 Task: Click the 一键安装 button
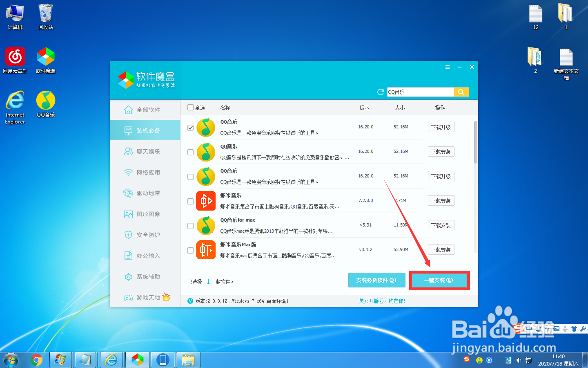[439, 280]
